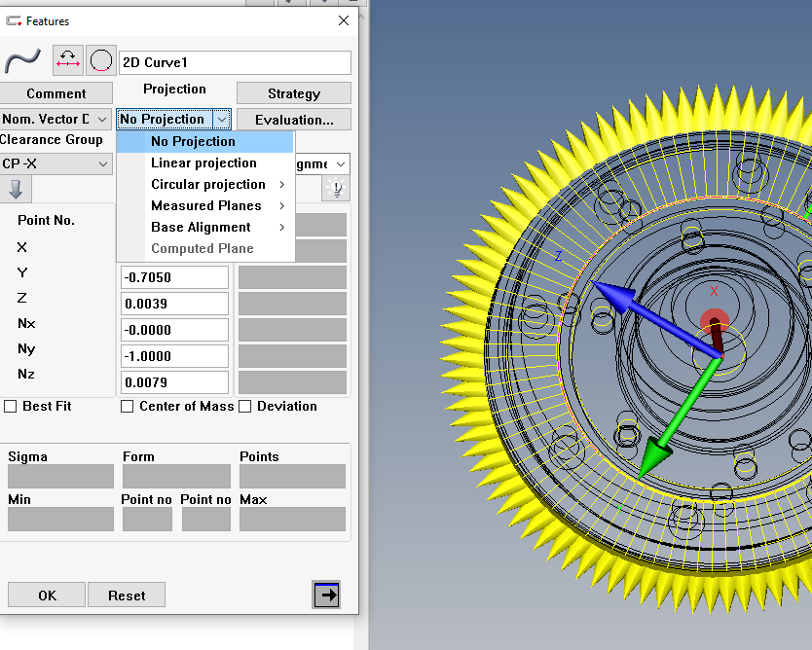Click the circle feature icon
812x650 pixels.
[x=100, y=61]
